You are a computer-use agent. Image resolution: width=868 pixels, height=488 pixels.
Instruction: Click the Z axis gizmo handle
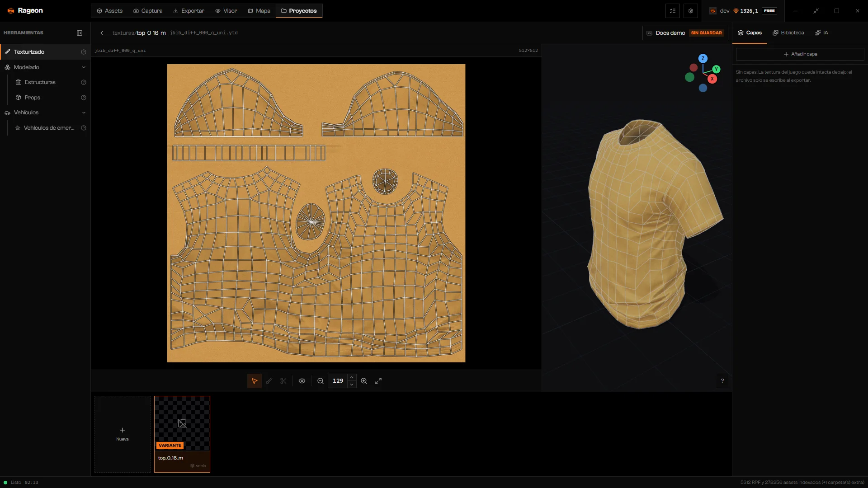(x=703, y=58)
